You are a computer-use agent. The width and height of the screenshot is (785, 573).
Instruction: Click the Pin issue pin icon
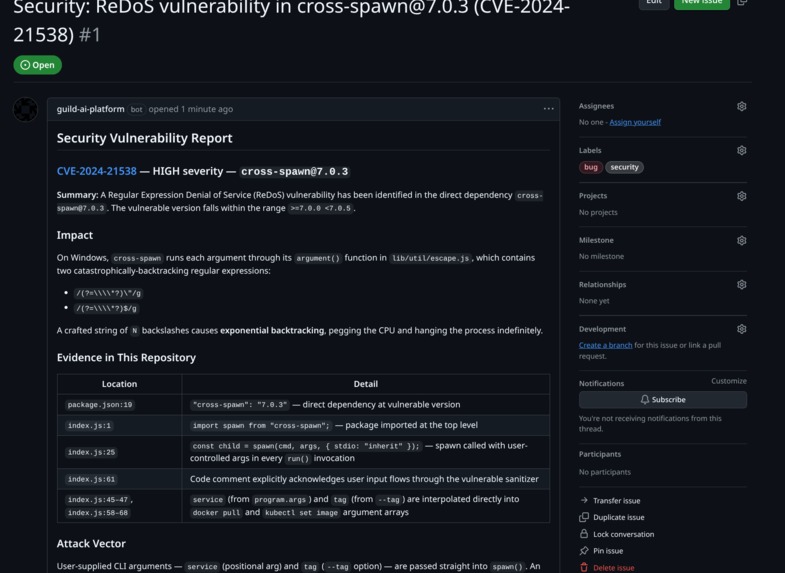(584, 550)
